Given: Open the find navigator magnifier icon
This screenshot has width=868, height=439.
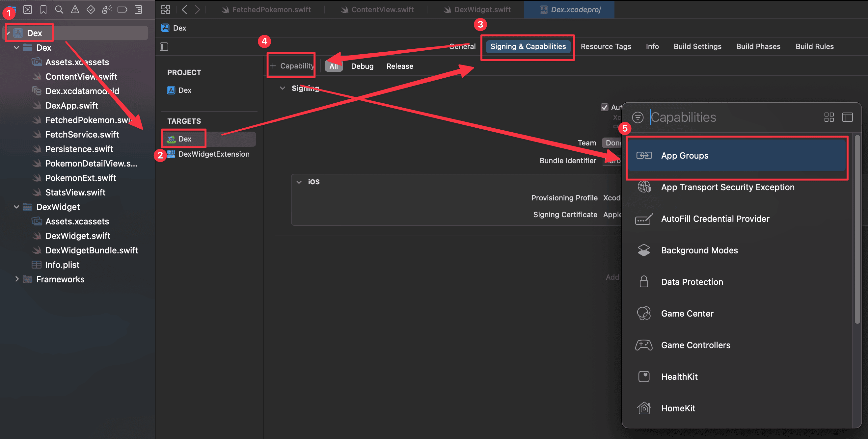Looking at the screenshot, I should (x=59, y=10).
